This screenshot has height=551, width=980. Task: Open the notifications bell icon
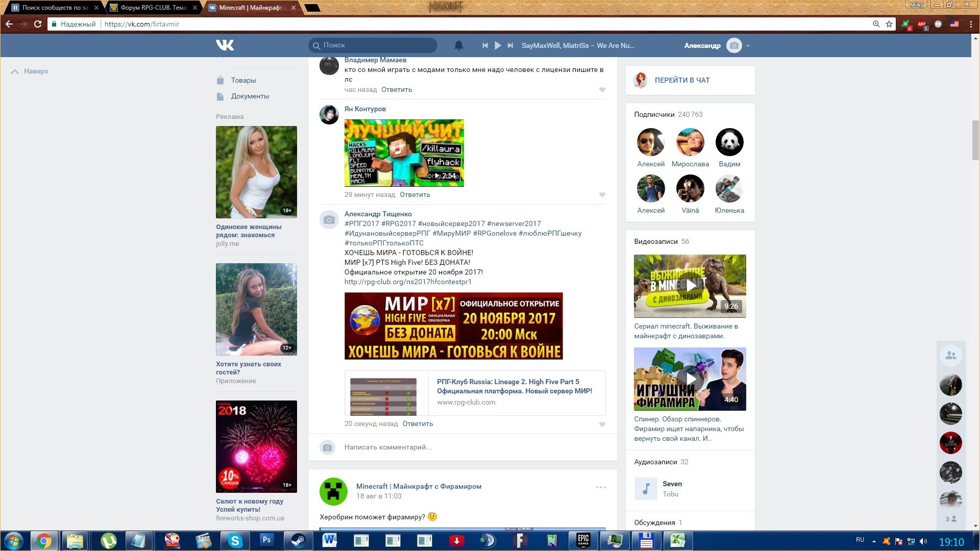(459, 45)
